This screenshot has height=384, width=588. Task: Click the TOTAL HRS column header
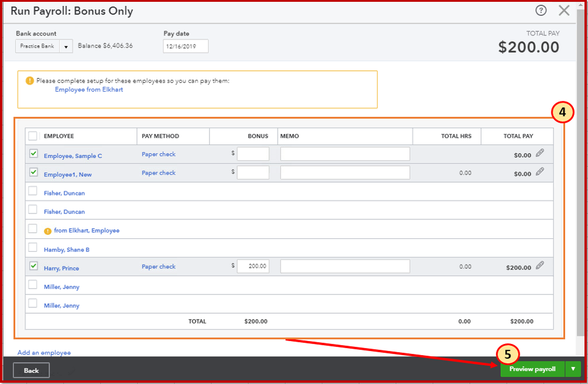(456, 136)
